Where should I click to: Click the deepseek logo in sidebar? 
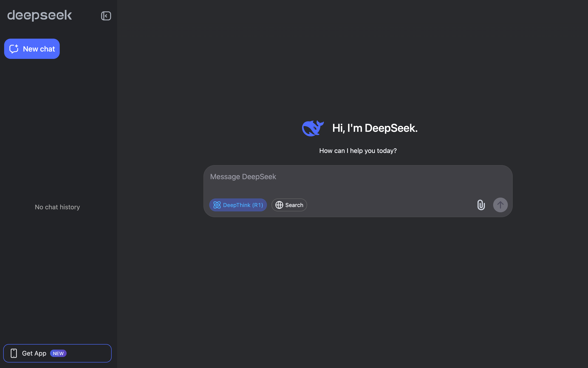(40, 16)
